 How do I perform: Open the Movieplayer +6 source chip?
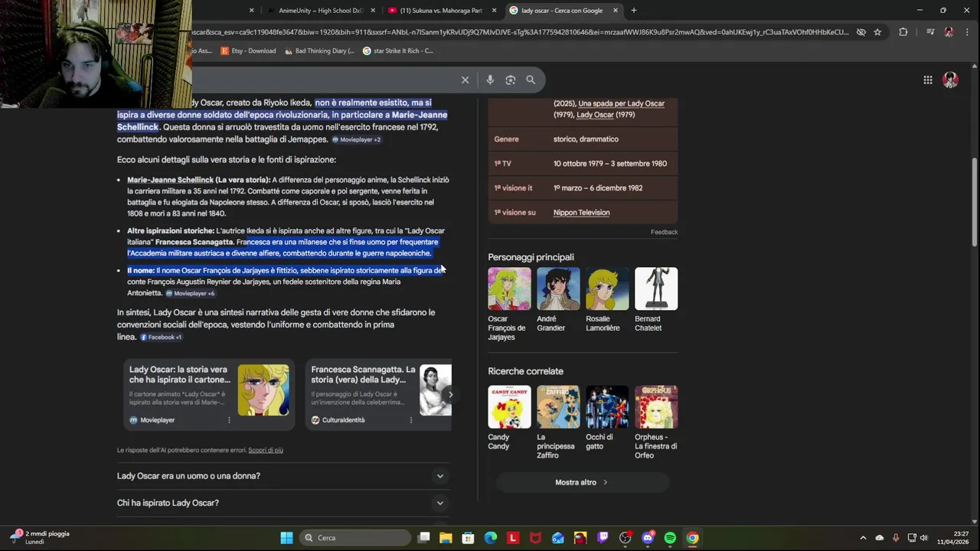(190, 294)
